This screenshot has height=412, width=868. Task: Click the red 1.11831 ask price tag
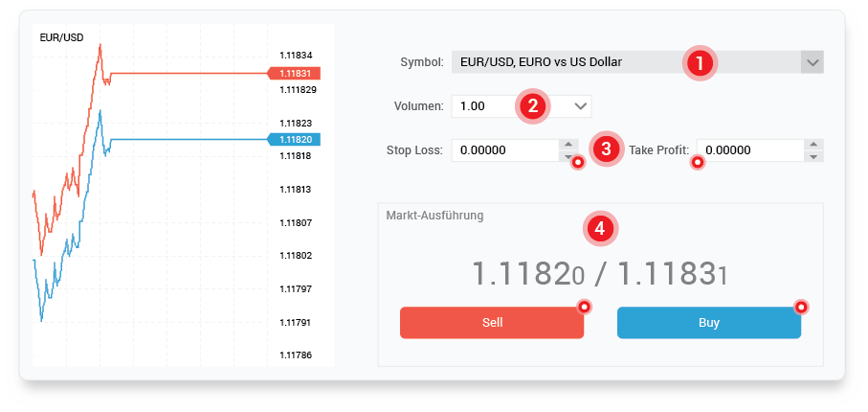pyautogui.click(x=294, y=73)
